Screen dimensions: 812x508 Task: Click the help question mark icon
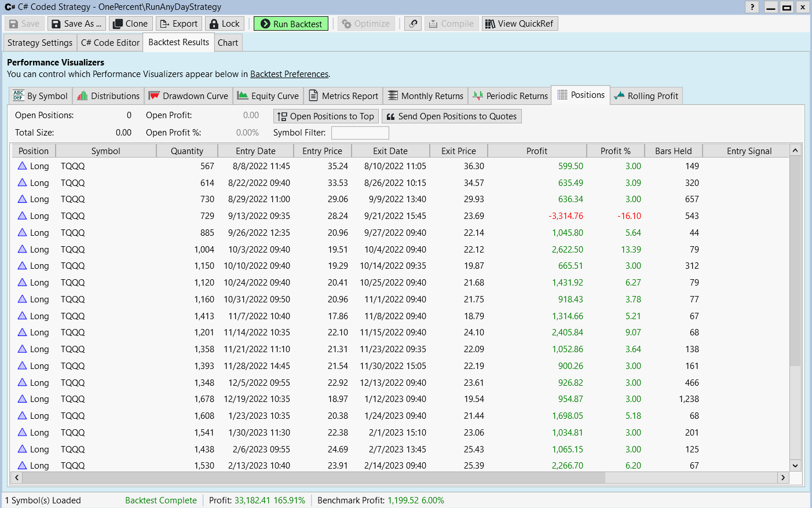click(752, 7)
